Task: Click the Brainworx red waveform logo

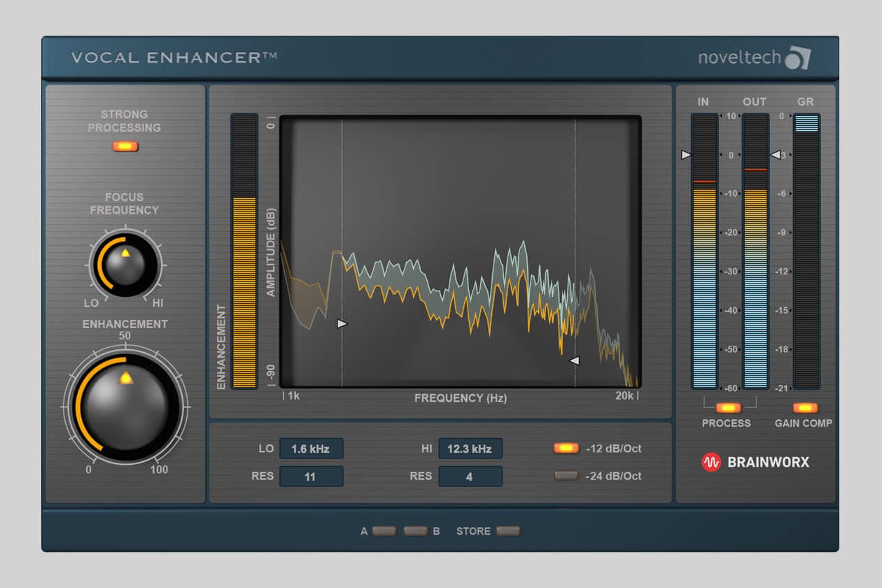Action: click(711, 462)
